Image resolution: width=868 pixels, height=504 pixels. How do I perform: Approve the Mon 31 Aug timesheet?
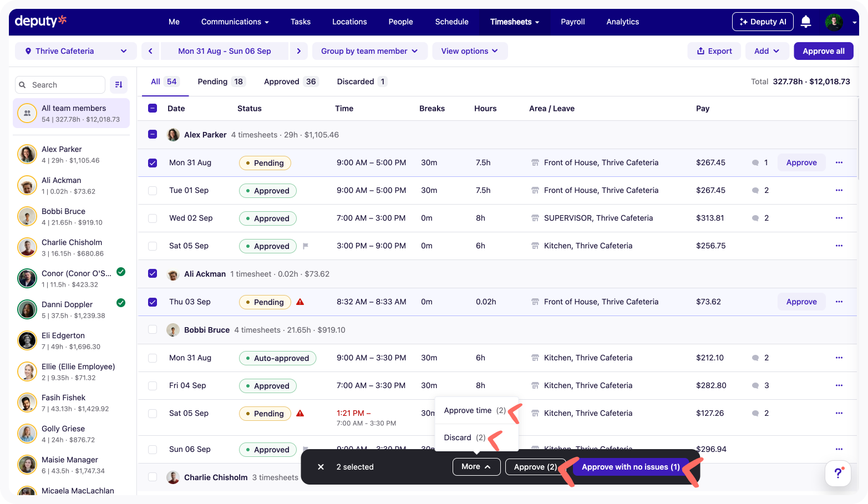801,162
